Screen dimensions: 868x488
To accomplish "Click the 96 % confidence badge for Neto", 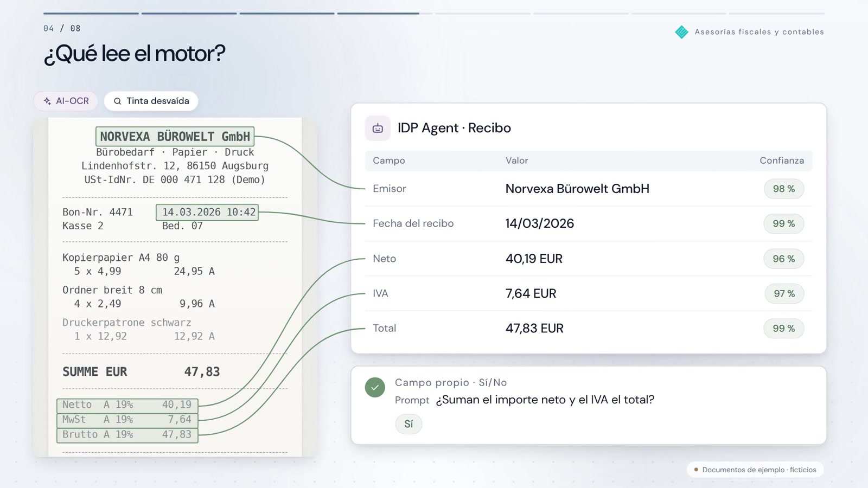I will click(784, 259).
